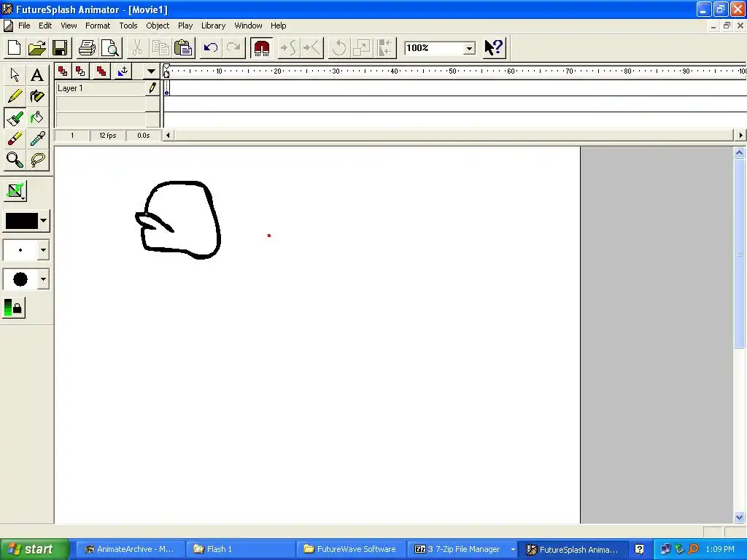
Task: Open the Edit menu
Action: point(45,26)
